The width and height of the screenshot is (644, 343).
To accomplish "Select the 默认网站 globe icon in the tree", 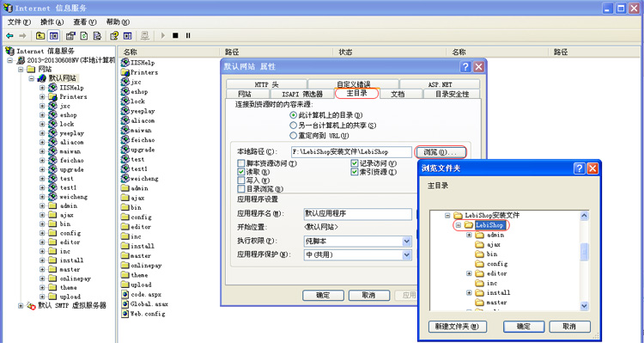I will coord(41,78).
